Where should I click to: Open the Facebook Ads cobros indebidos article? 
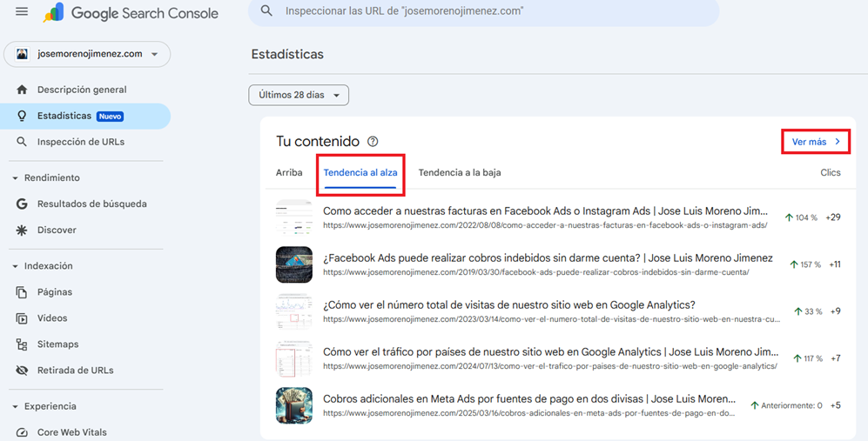coord(547,258)
